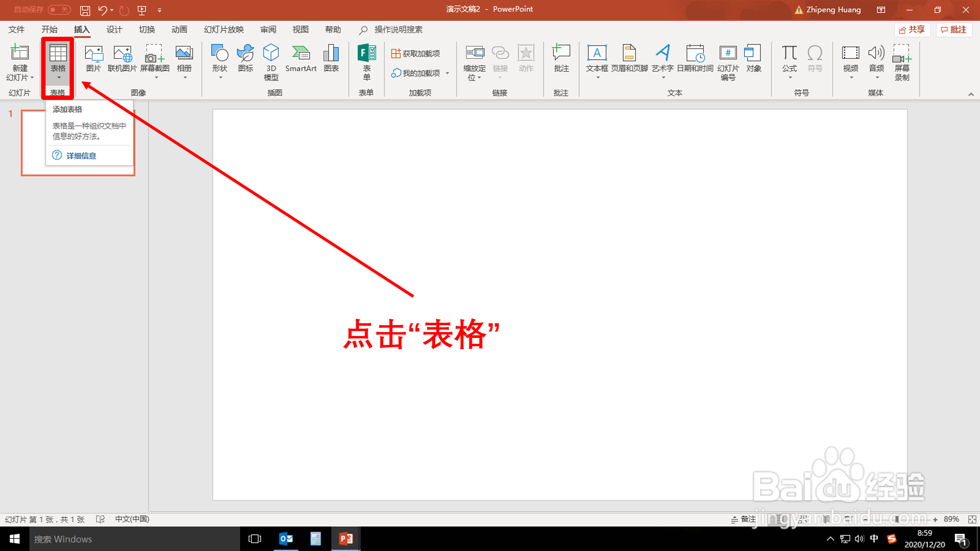
Task: Insert WordArt (艺术字)
Action: [x=662, y=61]
